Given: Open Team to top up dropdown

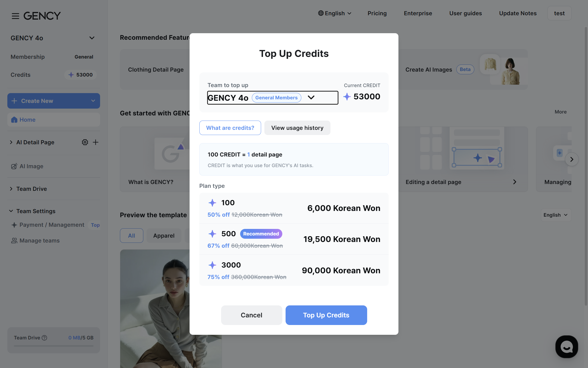Looking at the screenshot, I should (x=273, y=98).
